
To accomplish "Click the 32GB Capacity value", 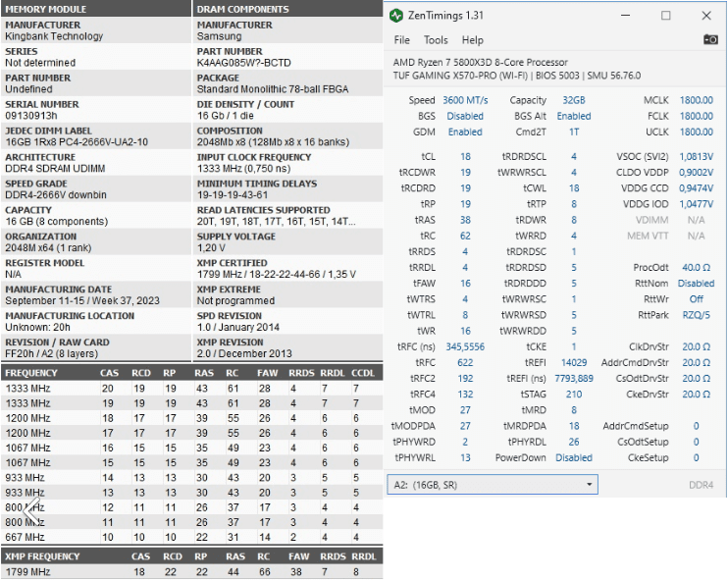I will 574,100.
